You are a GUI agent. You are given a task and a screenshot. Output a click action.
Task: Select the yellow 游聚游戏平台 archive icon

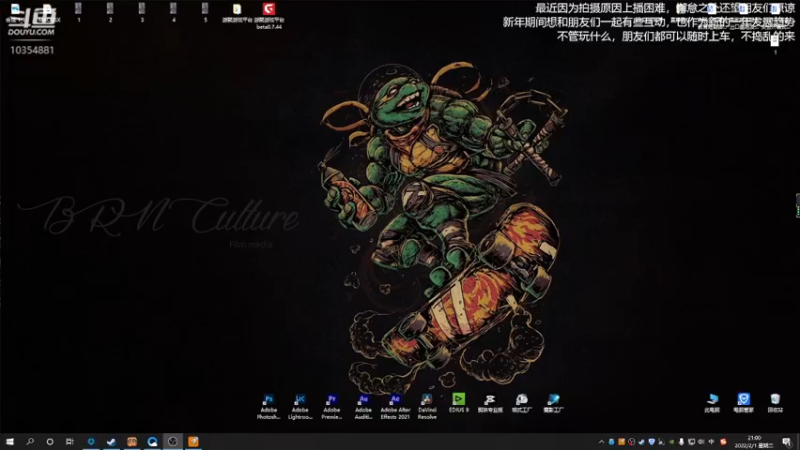(237, 13)
